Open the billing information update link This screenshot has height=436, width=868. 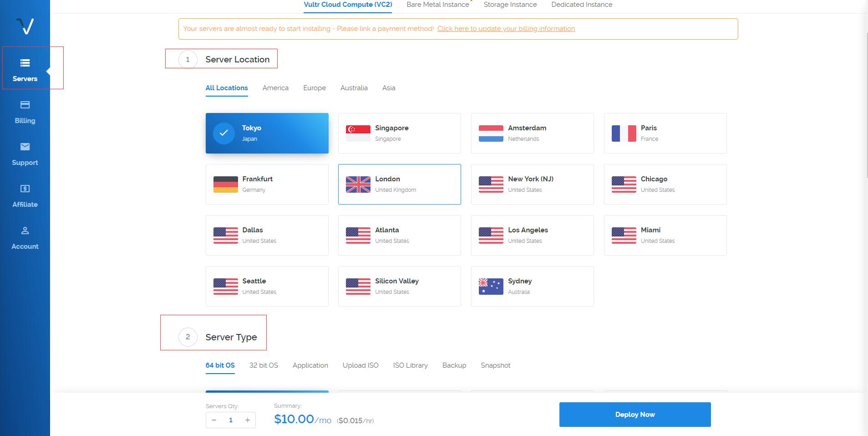coord(505,28)
